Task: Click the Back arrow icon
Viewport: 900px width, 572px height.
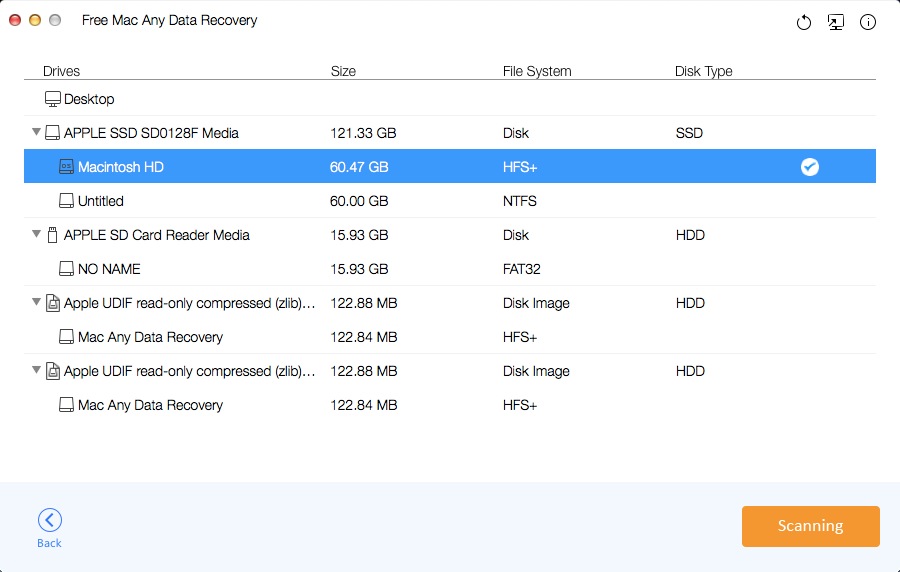Action: click(x=49, y=520)
